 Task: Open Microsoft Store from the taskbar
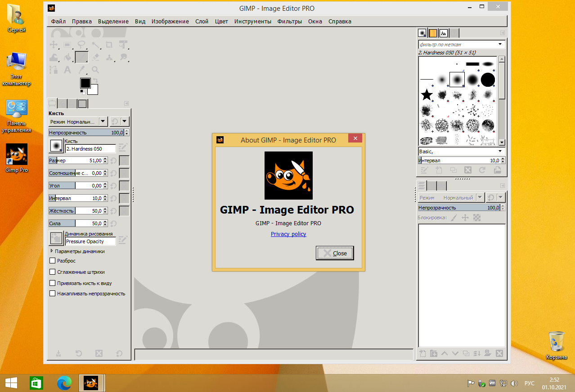[x=36, y=383]
